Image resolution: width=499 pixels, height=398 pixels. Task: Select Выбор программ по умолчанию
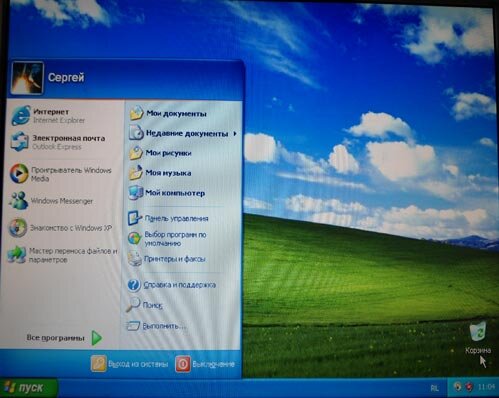tap(175, 239)
